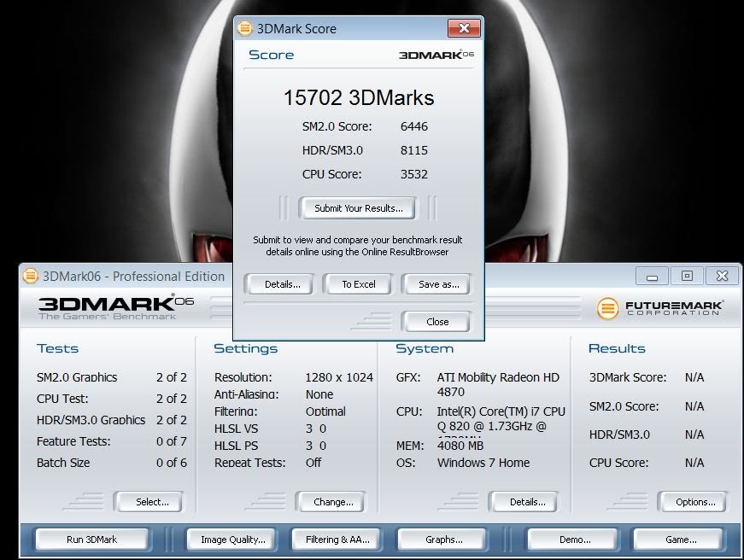Click the 15702 3DMarks score text
The height and width of the screenshot is (560, 744).
pos(359,97)
